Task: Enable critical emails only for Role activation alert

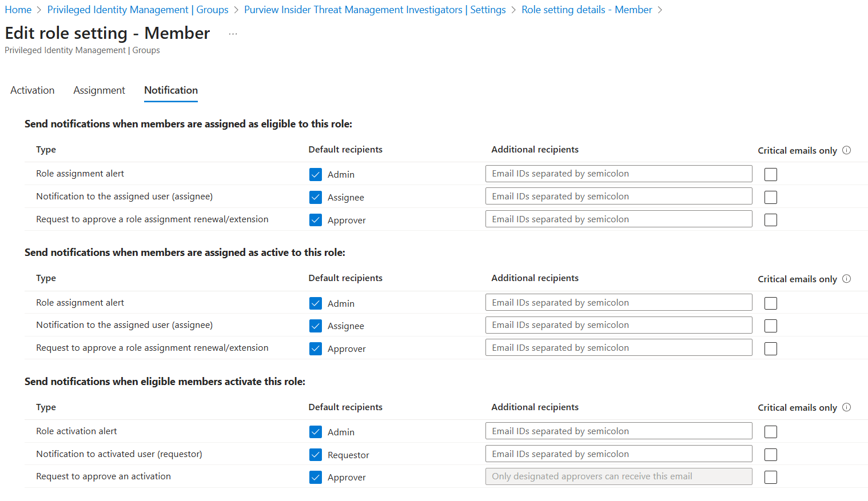Action: pyautogui.click(x=771, y=432)
